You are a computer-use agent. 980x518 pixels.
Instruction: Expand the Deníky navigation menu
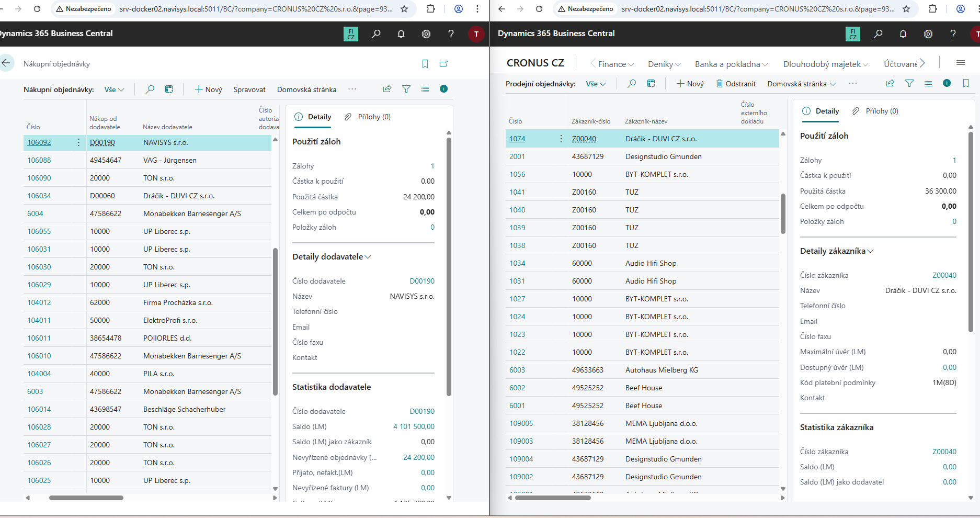point(664,64)
